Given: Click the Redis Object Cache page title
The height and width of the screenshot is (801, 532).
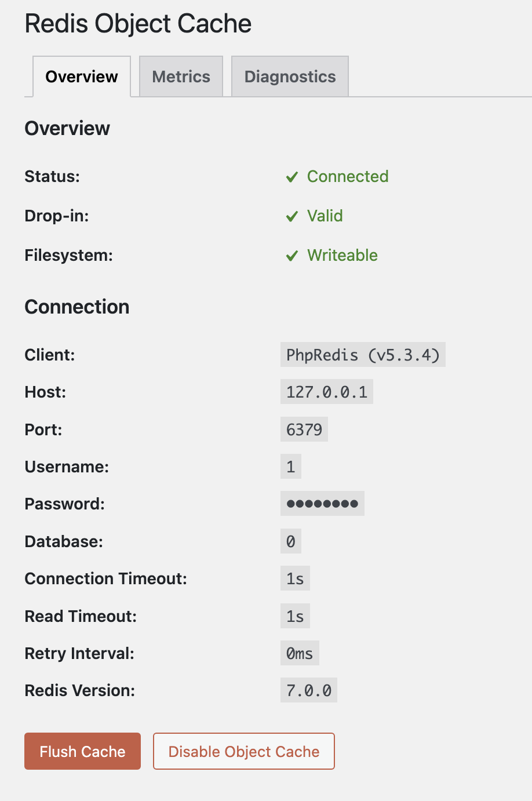Looking at the screenshot, I should click(x=138, y=24).
